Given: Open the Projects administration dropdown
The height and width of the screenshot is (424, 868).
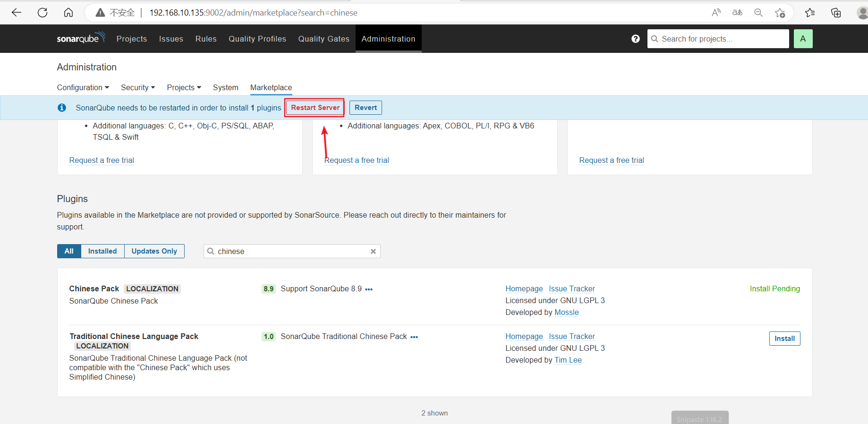Looking at the screenshot, I should (184, 87).
